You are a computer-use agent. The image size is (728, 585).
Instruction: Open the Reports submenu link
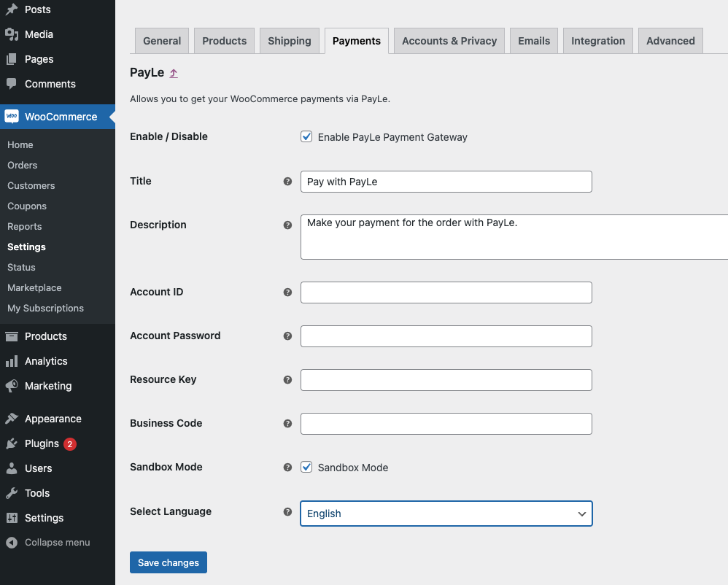25,227
